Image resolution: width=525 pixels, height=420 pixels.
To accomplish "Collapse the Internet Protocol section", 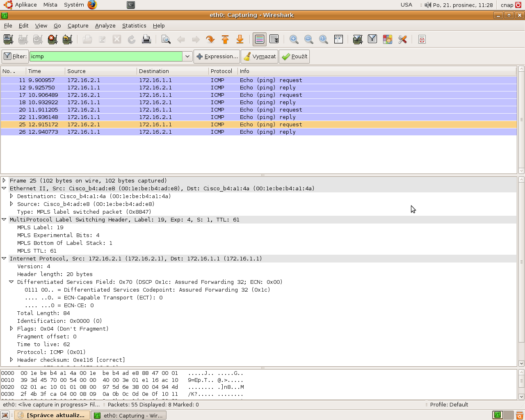I will (x=4, y=258).
